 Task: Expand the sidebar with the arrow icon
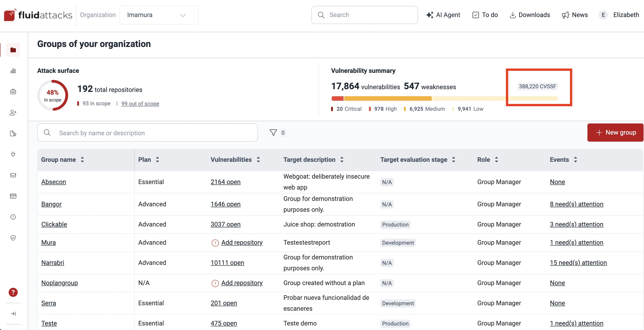13,313
